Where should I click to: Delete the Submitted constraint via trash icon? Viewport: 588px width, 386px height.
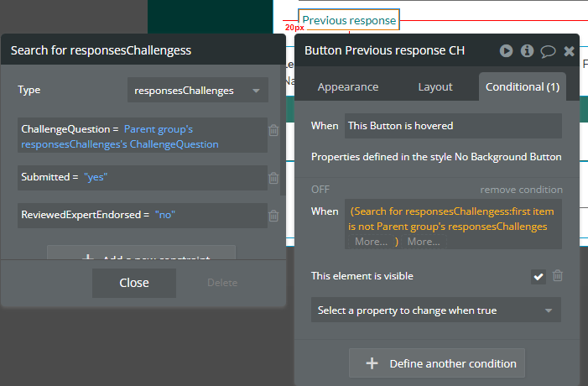tap(273, 178)
